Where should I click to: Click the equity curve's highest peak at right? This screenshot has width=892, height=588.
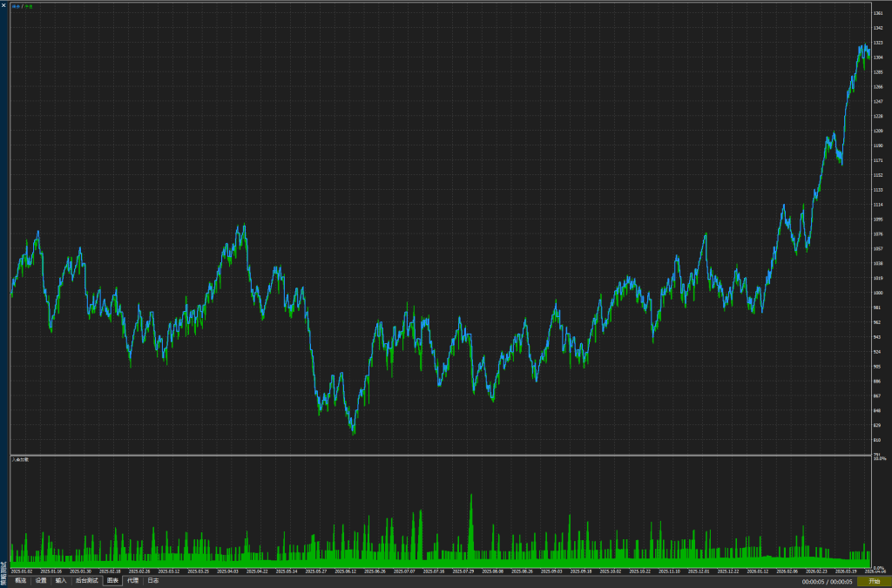tap(864, 45)
